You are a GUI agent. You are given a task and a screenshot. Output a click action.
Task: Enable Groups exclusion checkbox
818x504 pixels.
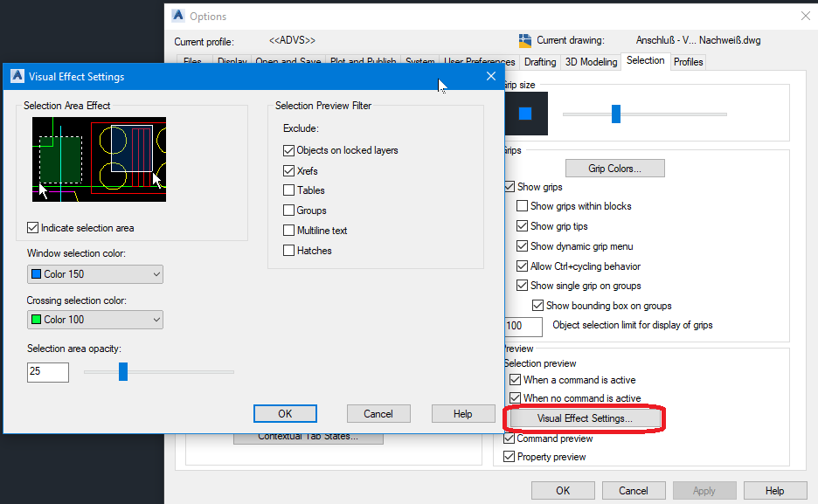coord(288,211)
